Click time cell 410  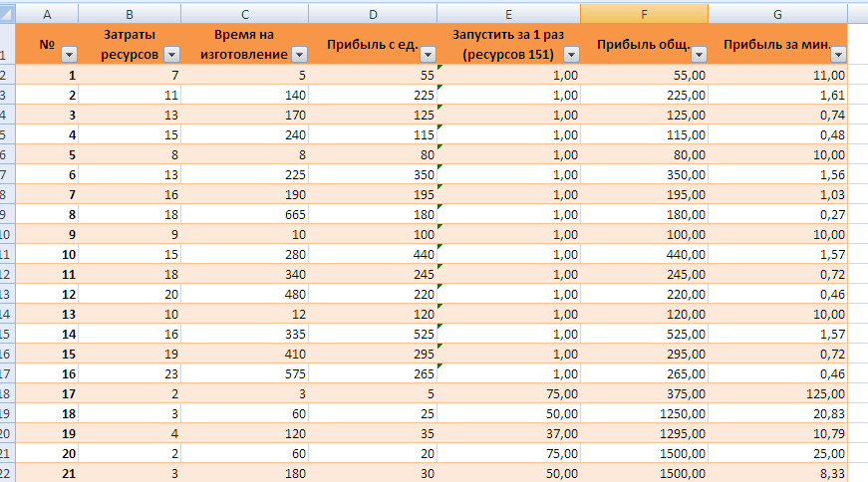[x=245, y=354]
